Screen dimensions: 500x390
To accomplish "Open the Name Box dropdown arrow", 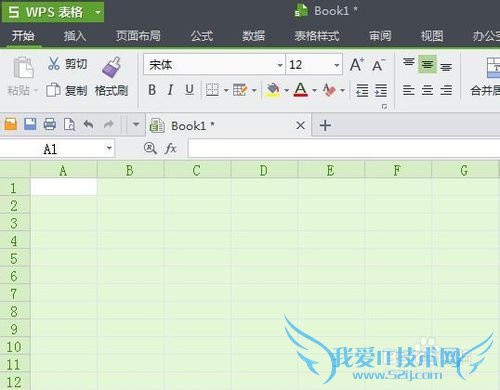I will pos(109,148).
